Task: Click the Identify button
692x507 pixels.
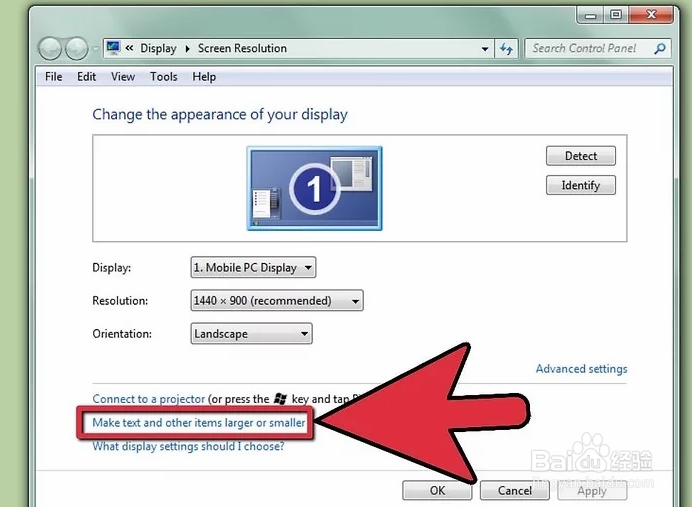Action: coord(581,185)
